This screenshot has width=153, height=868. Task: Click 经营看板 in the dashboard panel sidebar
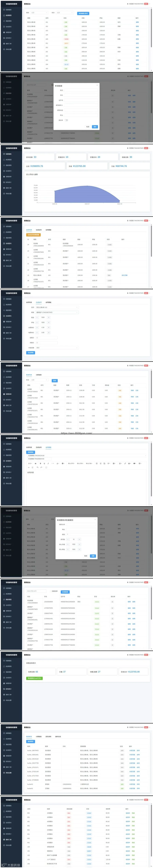click(x=8, y=154)
